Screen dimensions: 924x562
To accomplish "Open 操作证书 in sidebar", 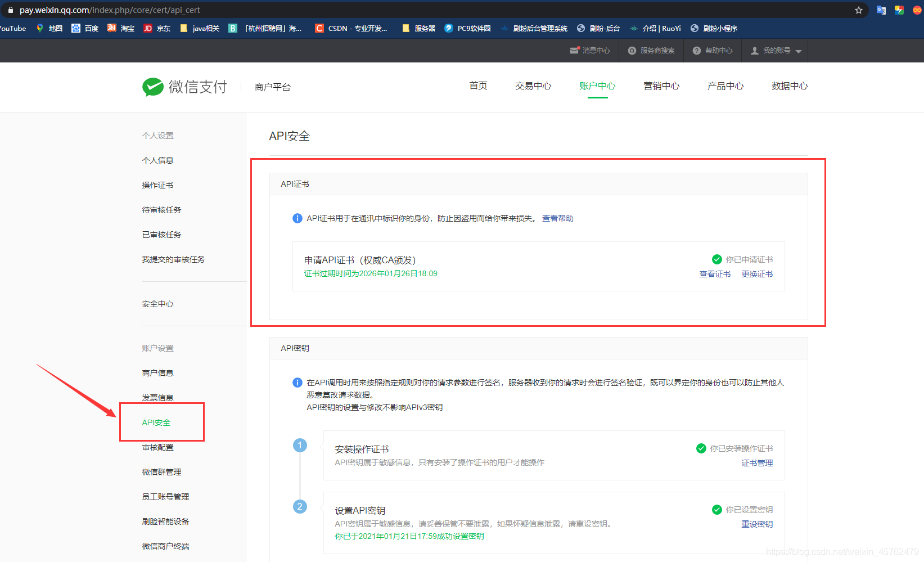I will click(x=157, y=185).
